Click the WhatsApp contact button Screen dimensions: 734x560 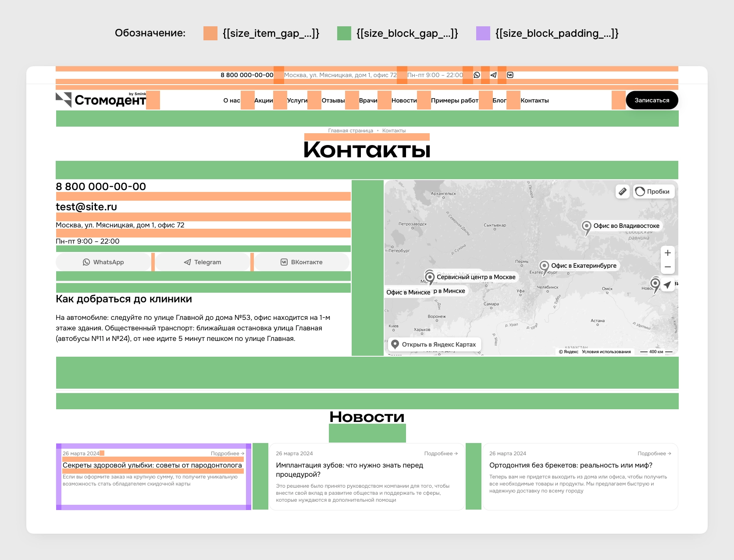click(x=103, y=262)
